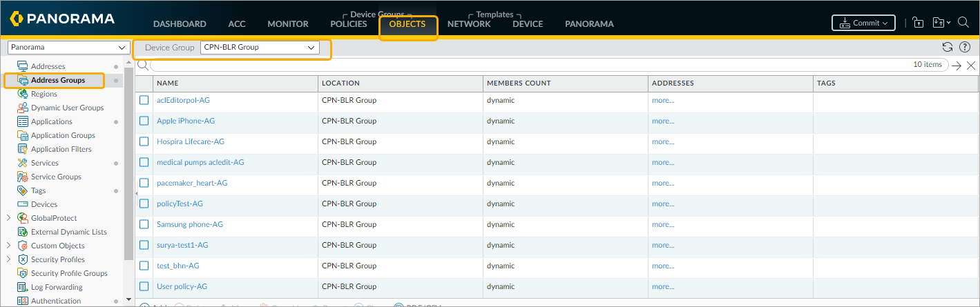Open Tags in the left sidebar
This screenshot has height=307, width=980.
click(39, 190)
